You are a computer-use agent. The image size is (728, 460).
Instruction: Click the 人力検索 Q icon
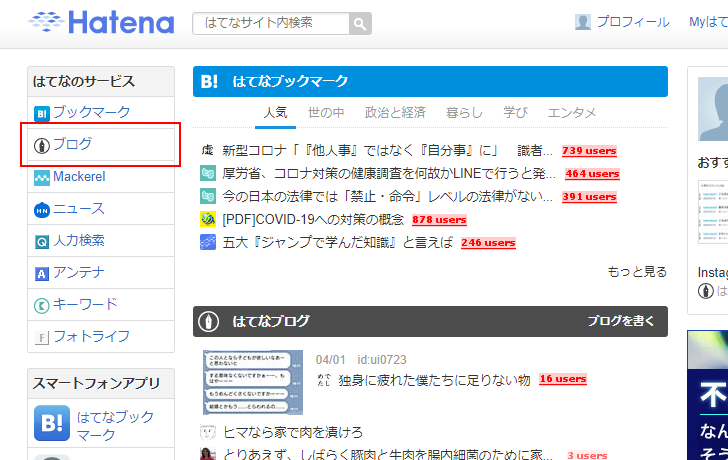[x=42, y=242]
